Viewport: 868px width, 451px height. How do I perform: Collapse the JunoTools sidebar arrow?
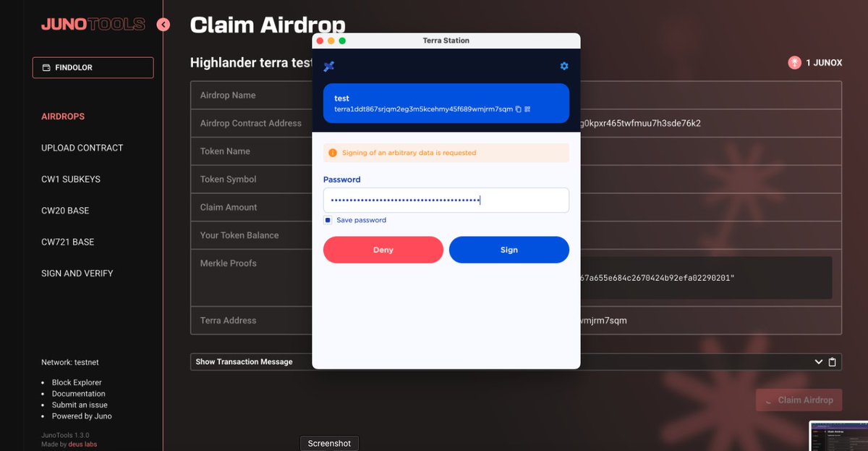pos(163,25)
